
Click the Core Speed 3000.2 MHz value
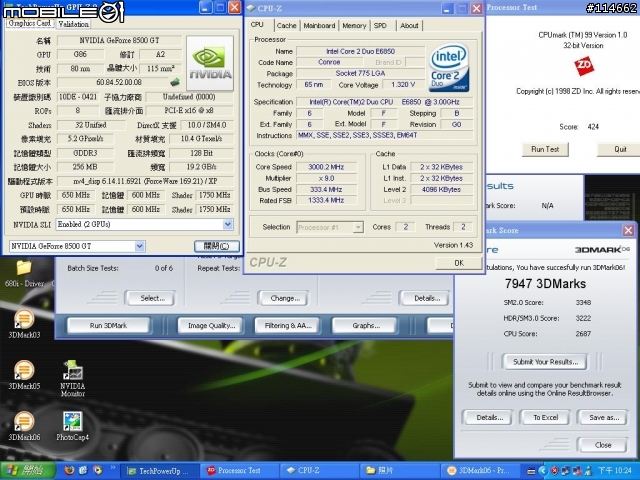(x=326, y=167)
